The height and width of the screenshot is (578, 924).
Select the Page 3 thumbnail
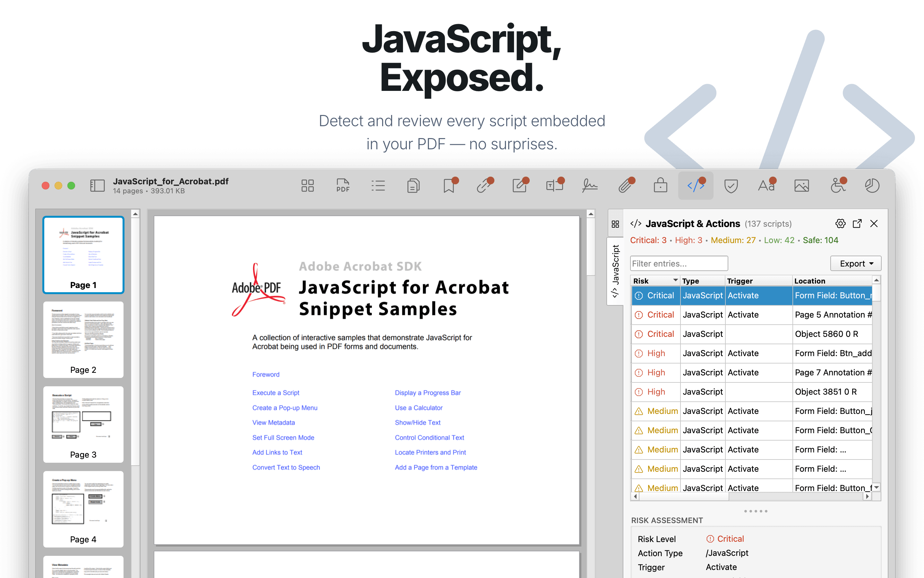(x=83, y=424)
